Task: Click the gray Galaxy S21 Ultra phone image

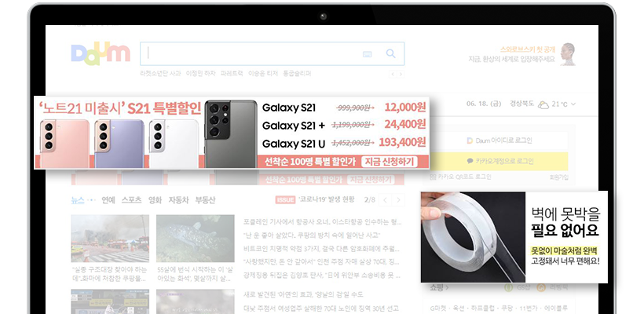Action: [231, 133]
